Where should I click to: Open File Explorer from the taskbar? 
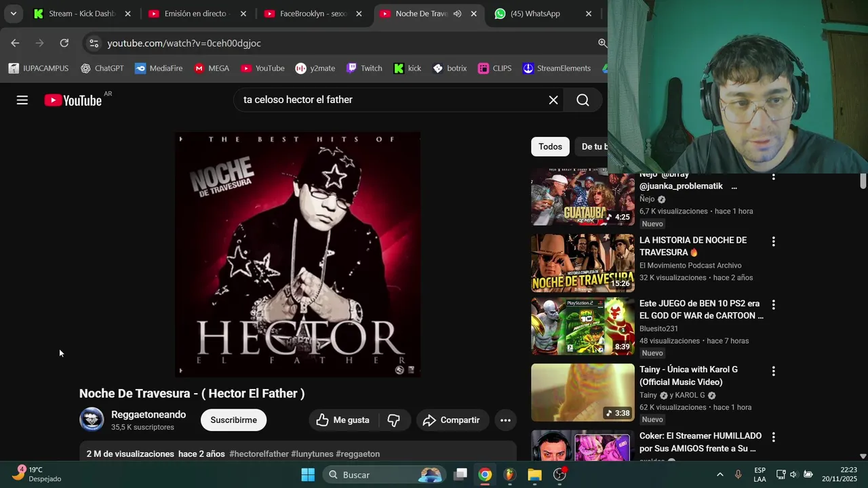point(534,474)
